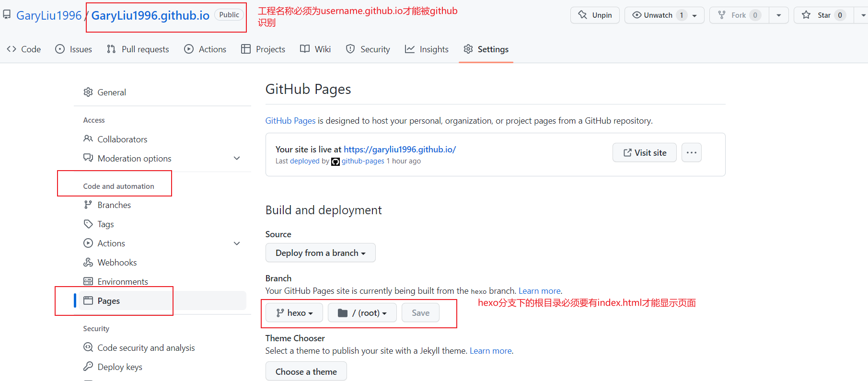Click the Actions play icon in top navigation
This screenshot has height=381, width=868.
coord(189,49)
